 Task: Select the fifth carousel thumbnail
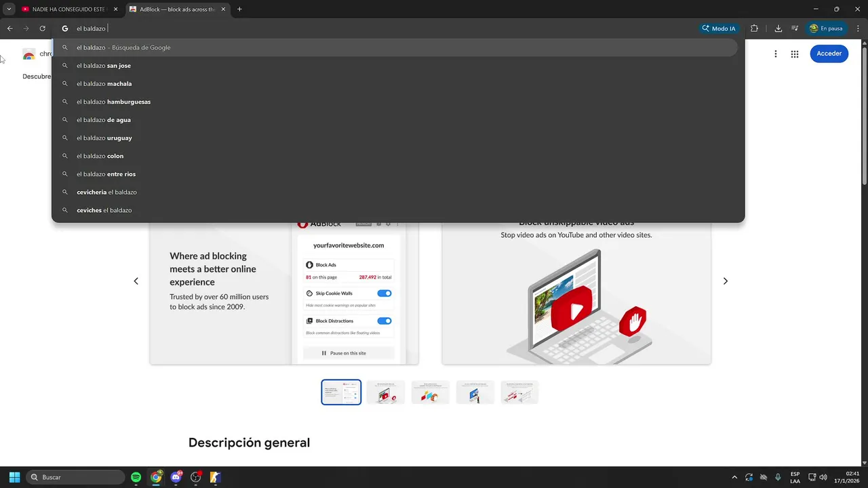(520, 392)
